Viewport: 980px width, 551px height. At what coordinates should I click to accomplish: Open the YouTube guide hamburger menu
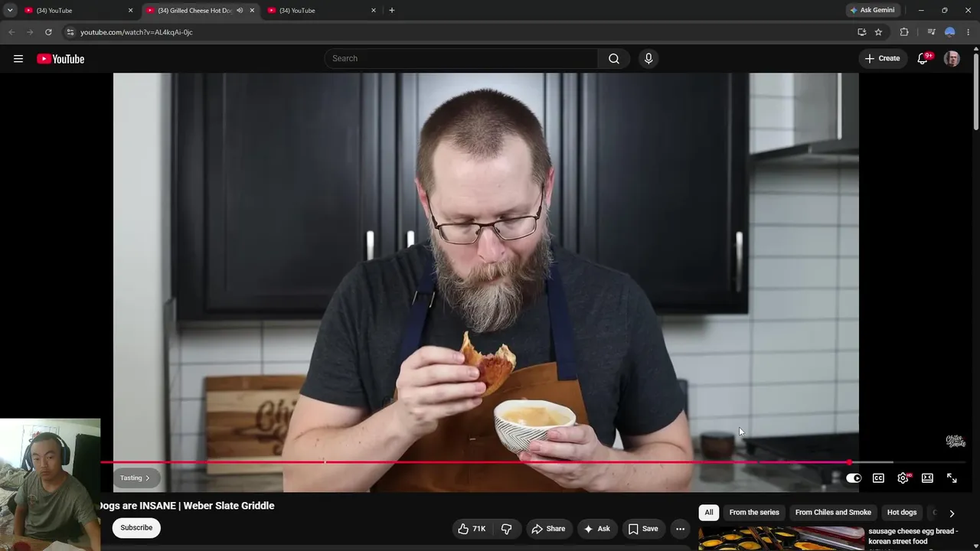coord(18,59)
